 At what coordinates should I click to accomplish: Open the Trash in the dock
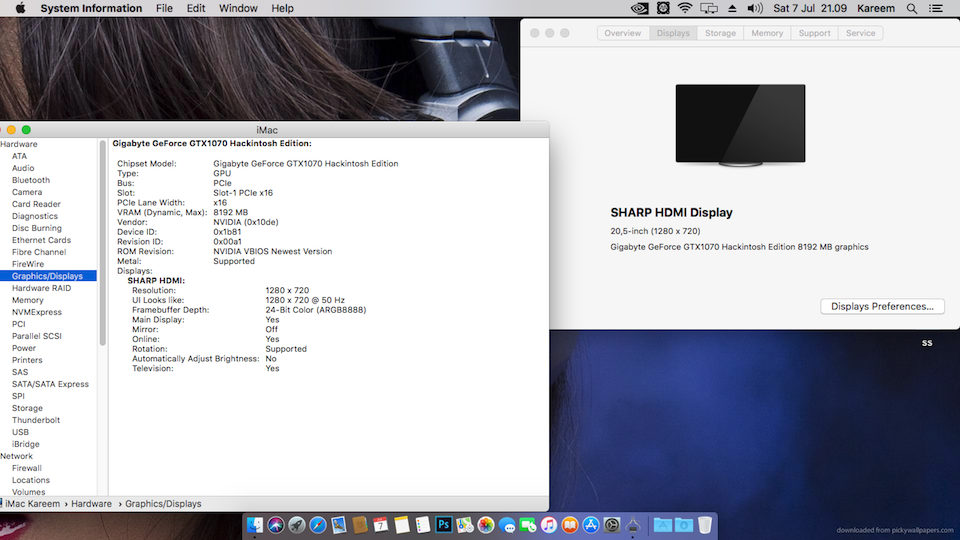pos(705,525)
